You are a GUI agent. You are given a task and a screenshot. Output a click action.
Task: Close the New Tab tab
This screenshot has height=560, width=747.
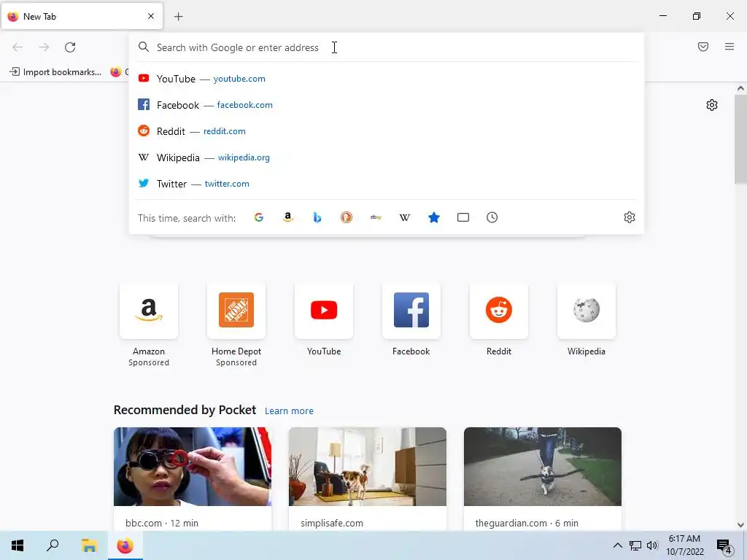pyautogui.click(x=151, y=16)
